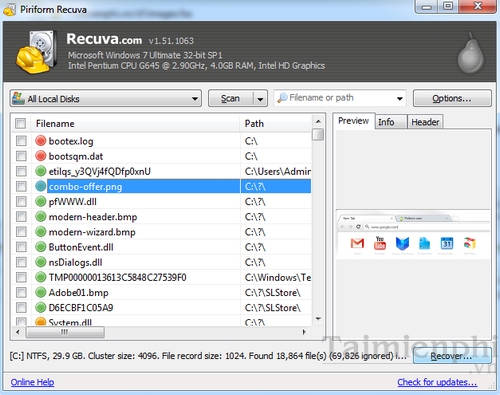Click the Recuva hard hat drive logo
Image resolution: width=500 pixels, height=395 pixels.
pyautogui.click(x=36, y=52)
